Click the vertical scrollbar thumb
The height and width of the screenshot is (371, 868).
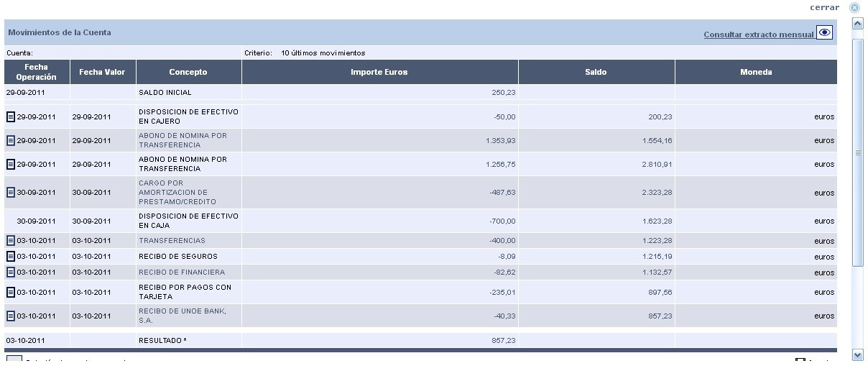857,152
